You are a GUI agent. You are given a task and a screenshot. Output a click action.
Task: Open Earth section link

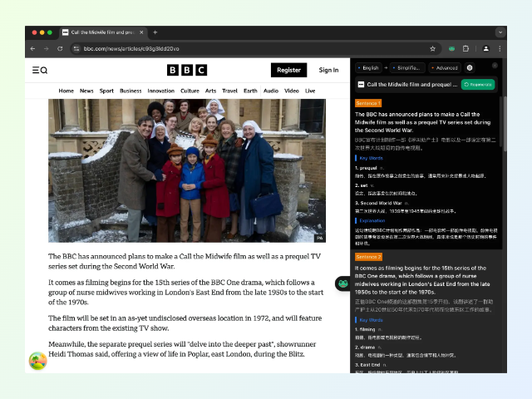250,91
